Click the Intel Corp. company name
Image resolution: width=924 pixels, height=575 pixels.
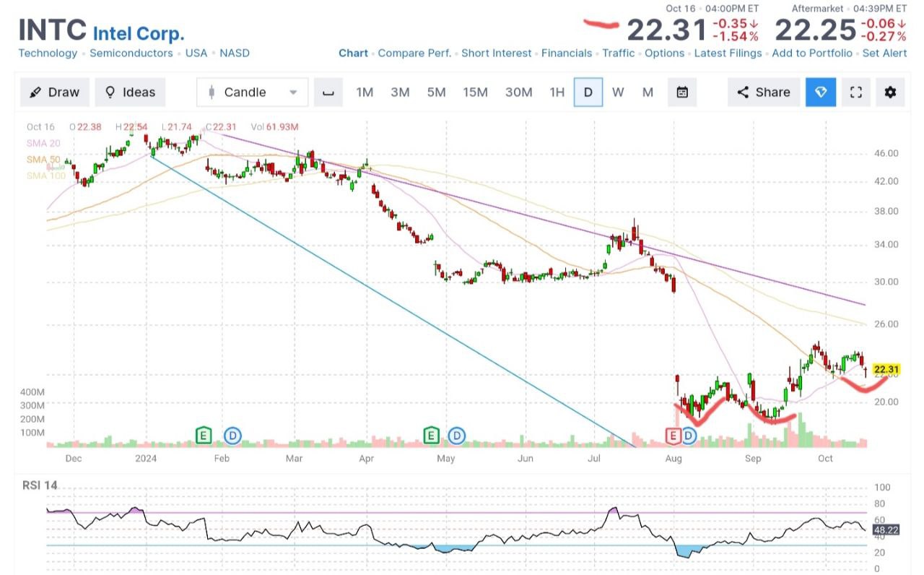tap(139, 33)
